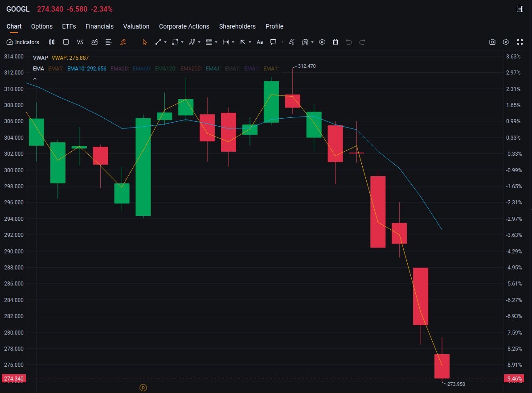
Task: Click the magnet snap tool
Action: click(305, 42)
